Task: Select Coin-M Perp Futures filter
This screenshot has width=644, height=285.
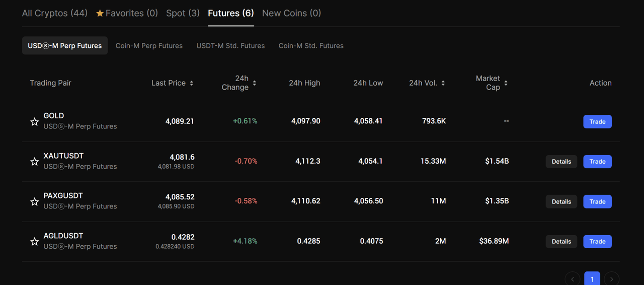Action: pos(149,46)
